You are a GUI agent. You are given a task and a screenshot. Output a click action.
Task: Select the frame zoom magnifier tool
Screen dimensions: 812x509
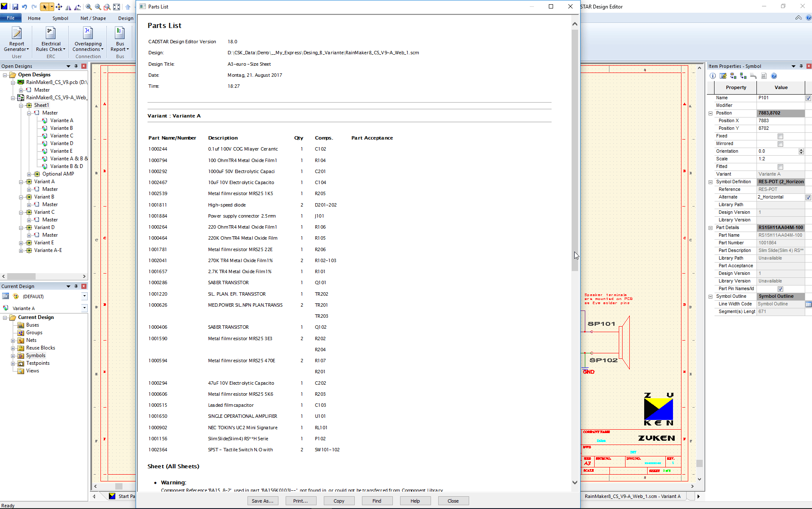(107, 7)
